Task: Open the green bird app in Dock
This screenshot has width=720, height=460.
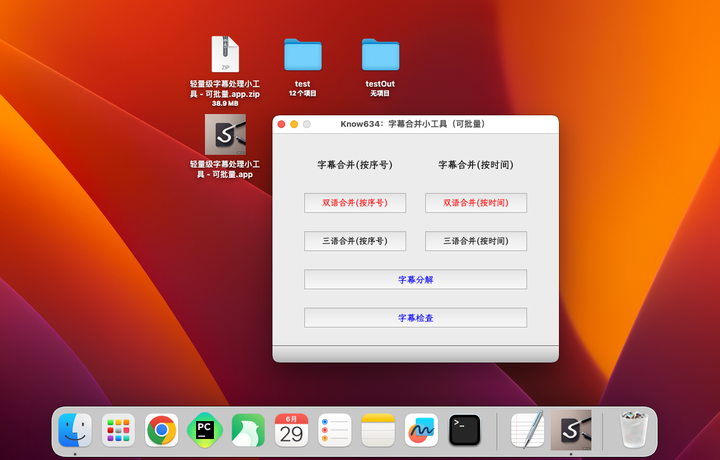Action: click(248, 430)
